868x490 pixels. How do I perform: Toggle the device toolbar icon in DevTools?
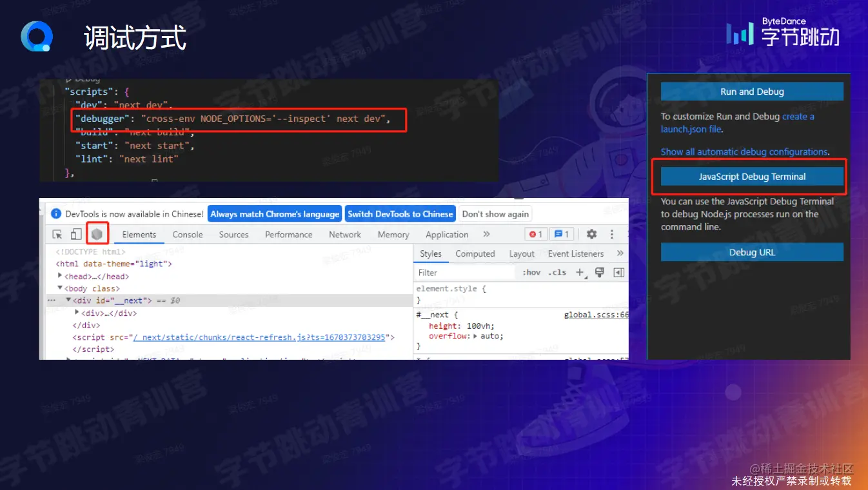point(76,234)
